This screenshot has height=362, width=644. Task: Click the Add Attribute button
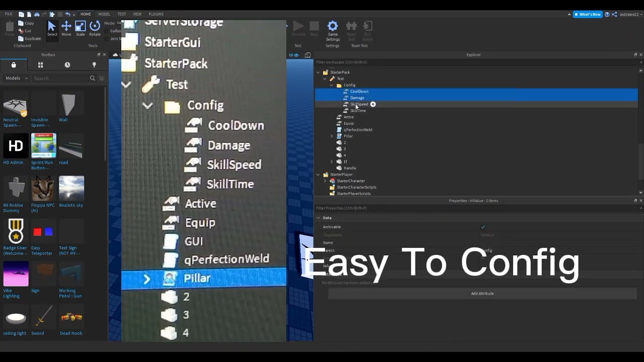point(482,294)
